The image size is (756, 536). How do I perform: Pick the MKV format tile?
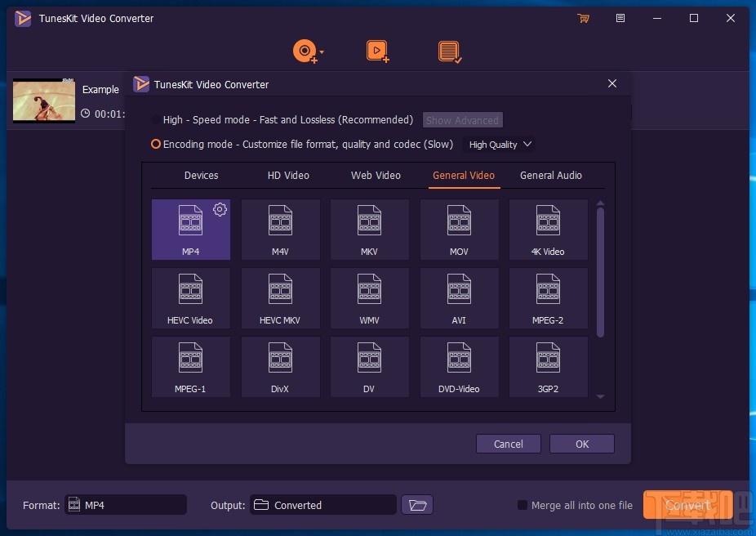[x=369, y=230]
